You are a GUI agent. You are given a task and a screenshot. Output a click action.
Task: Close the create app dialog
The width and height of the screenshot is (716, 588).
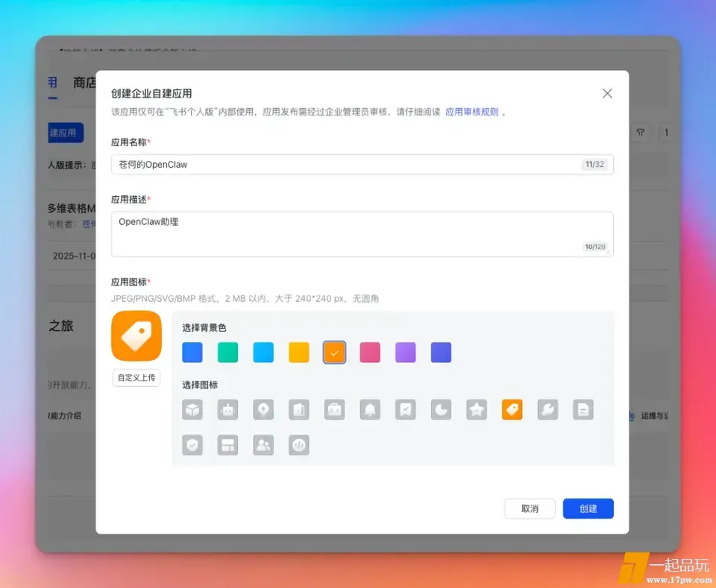pos(607,93)
